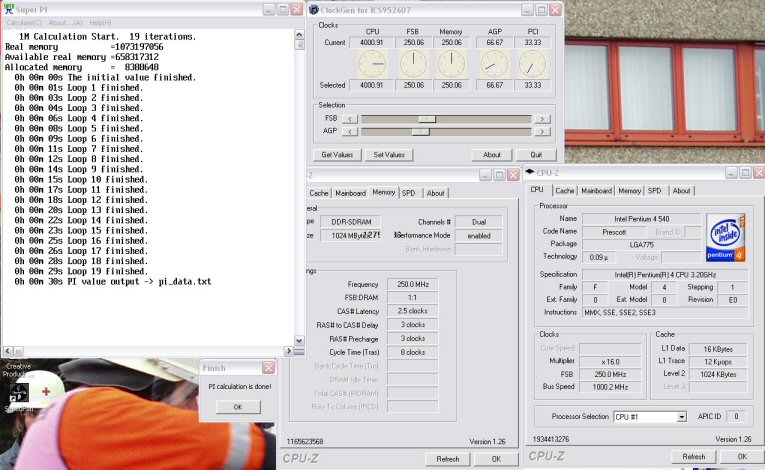Click Super PI vertical scrollbar up arrow
765x470 pixels.
coord(300,34)
